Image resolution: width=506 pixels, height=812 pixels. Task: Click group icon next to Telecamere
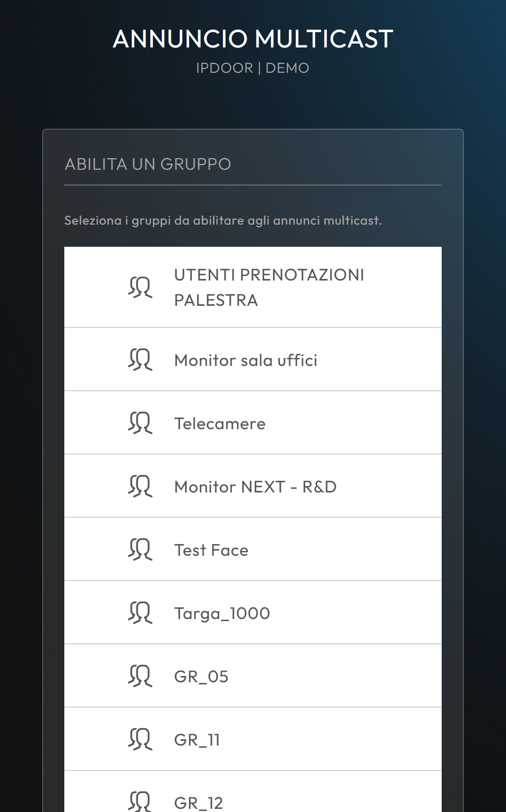140,423
